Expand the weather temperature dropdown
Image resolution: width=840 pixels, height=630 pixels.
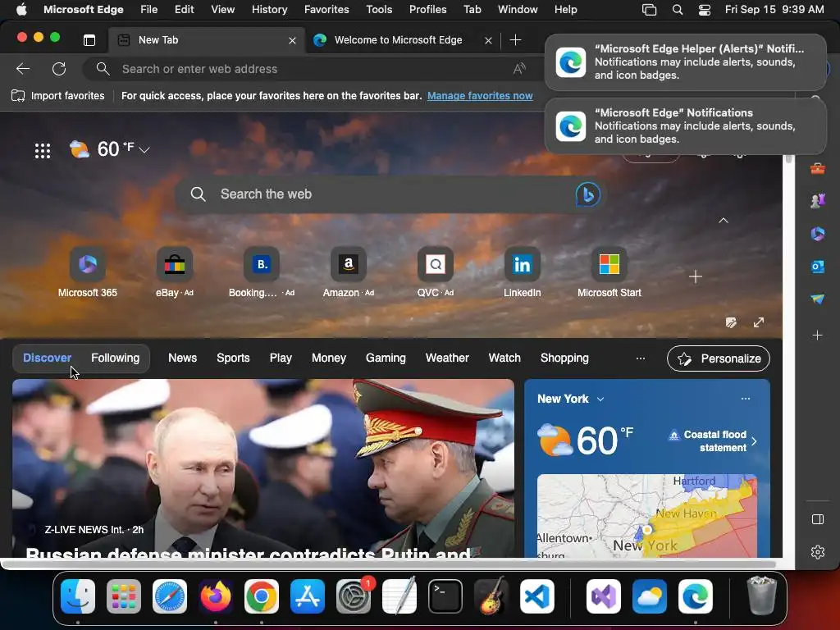[x=144, y=150]
